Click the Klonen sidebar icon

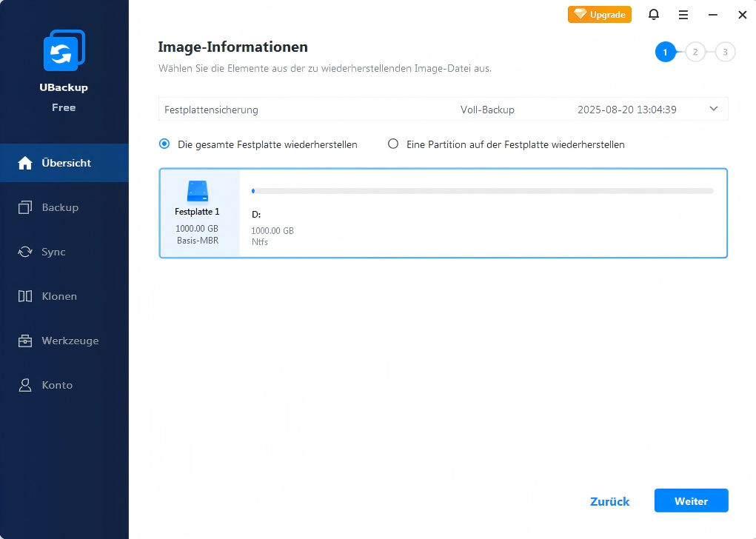coord(25,296)
